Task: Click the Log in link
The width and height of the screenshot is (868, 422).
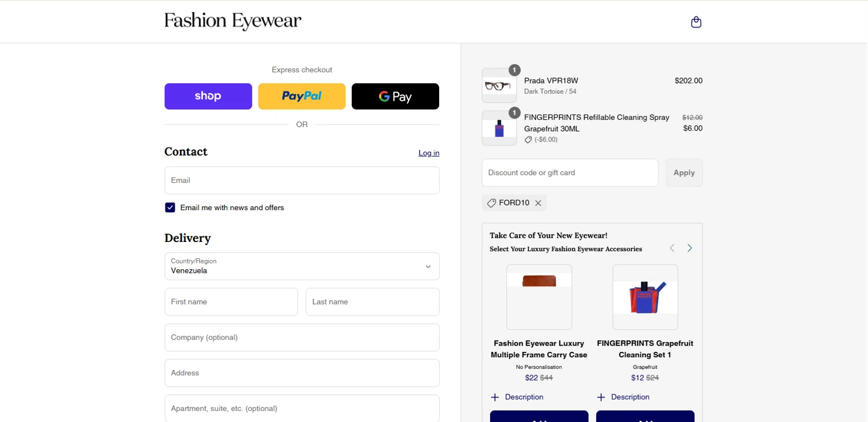Action: (429, 153)
